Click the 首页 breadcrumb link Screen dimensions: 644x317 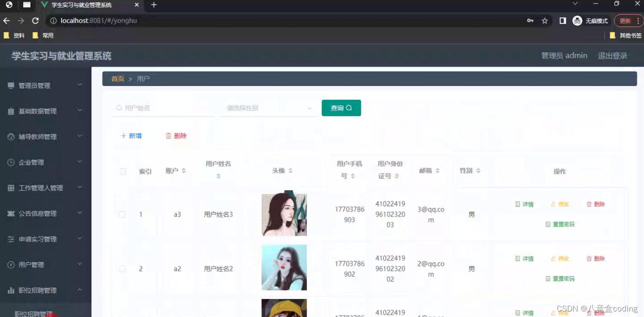pos(118,79)
